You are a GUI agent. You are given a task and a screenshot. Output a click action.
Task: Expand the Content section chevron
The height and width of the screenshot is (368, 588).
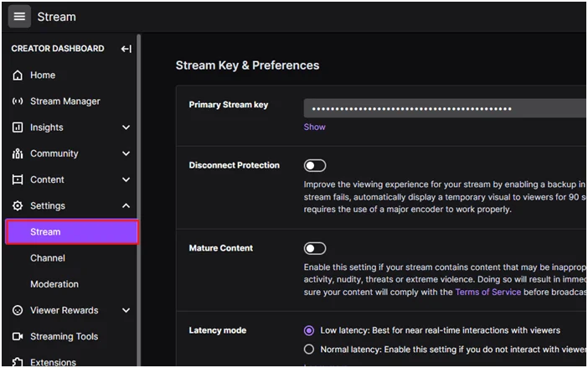point(126,179)
